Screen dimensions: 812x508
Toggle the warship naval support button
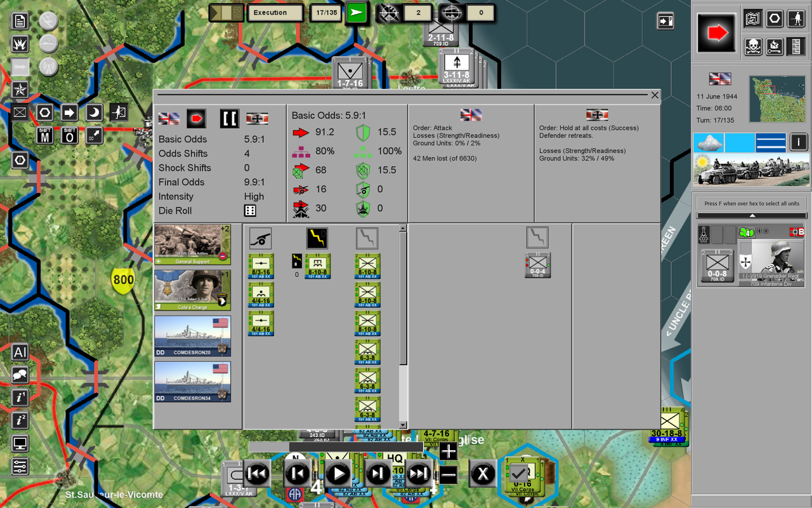[49, 44]
